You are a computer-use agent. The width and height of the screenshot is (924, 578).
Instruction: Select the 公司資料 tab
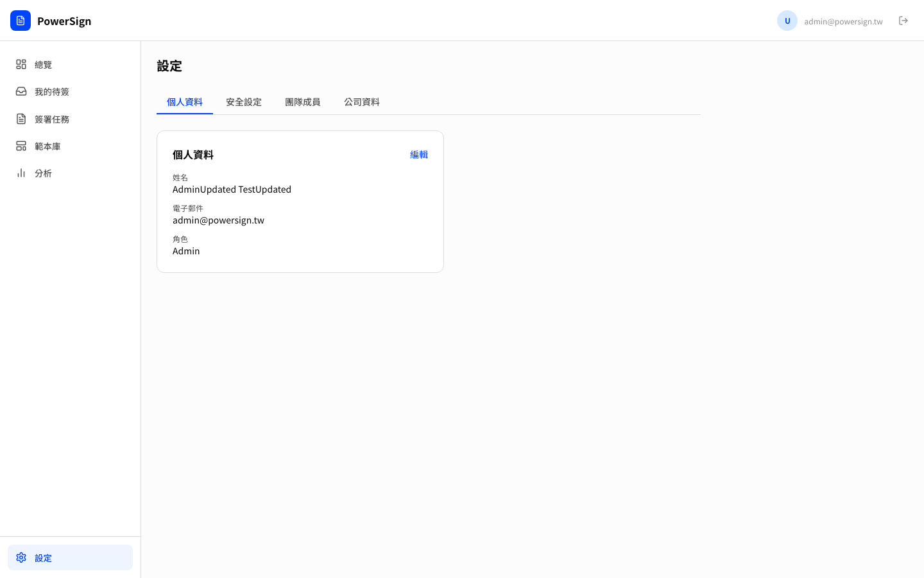(362, 101)
